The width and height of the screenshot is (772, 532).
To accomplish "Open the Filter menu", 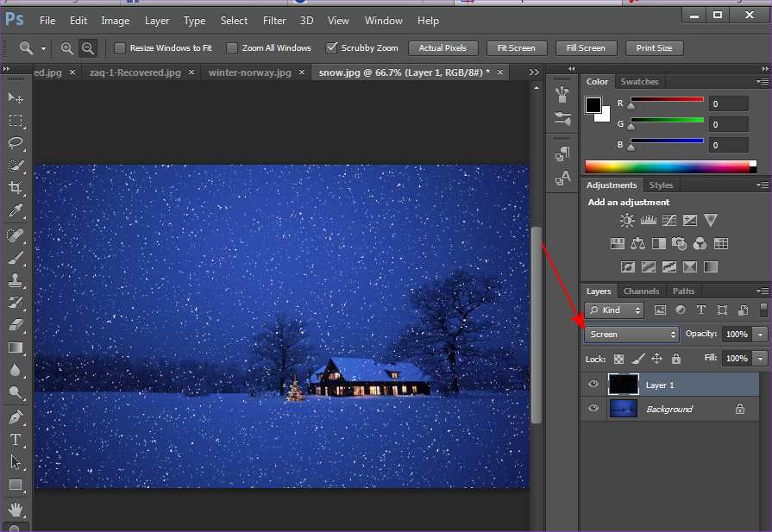I will (x=274, y=21).
